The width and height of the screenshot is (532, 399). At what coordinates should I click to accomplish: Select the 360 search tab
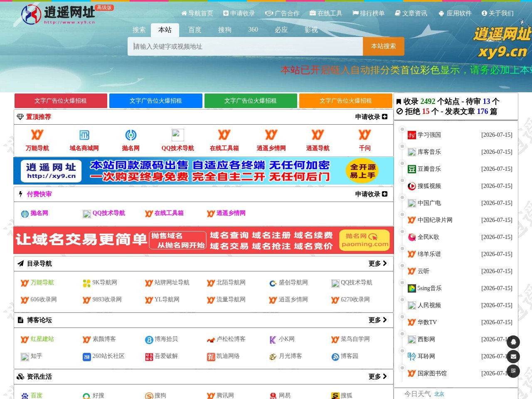pos(253,30)
